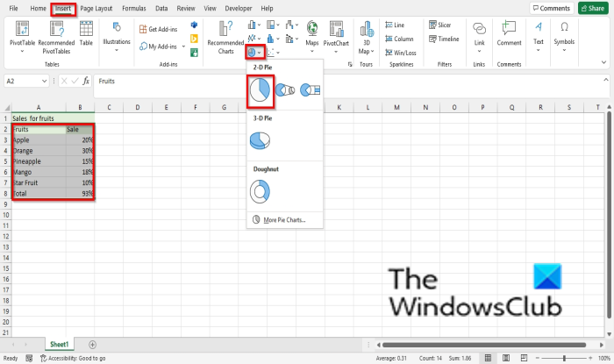Click the green Share button
Viewport: 614px width, 364px height.
click(x=593, y=8)
